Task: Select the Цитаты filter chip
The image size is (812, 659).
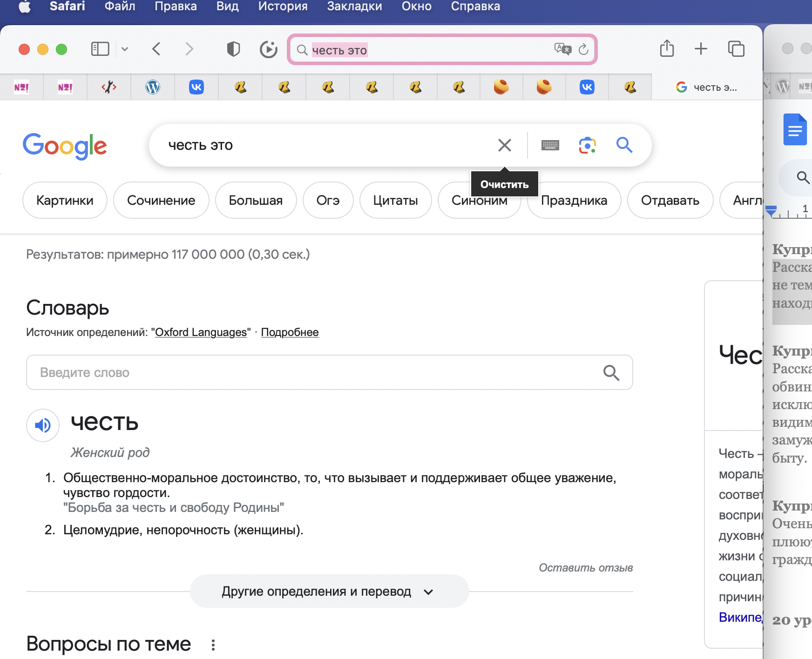Action: 395,200
